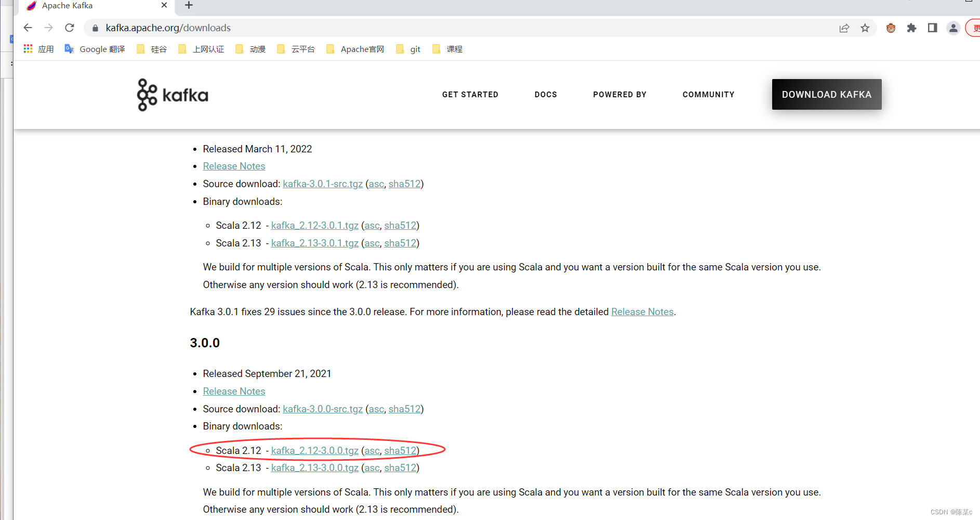Open asc link for kafka_2.13-3.0.0.tgz
The height and width of the screenshot is (520, 980).
click(x=372, y=468)
